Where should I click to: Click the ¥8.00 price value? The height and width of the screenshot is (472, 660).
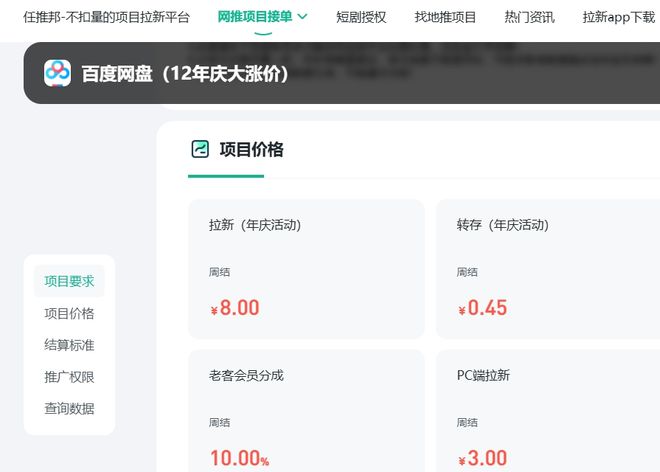pos(235,308)
